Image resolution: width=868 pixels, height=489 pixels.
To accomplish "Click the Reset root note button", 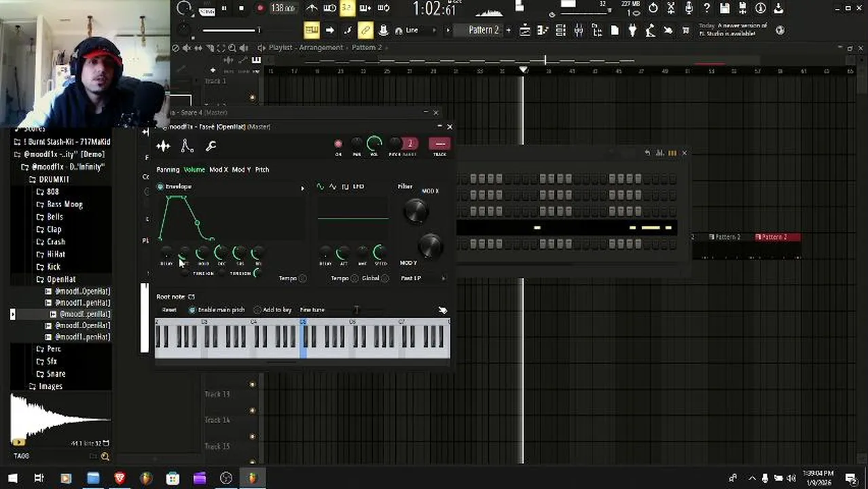I will point(169,310).
